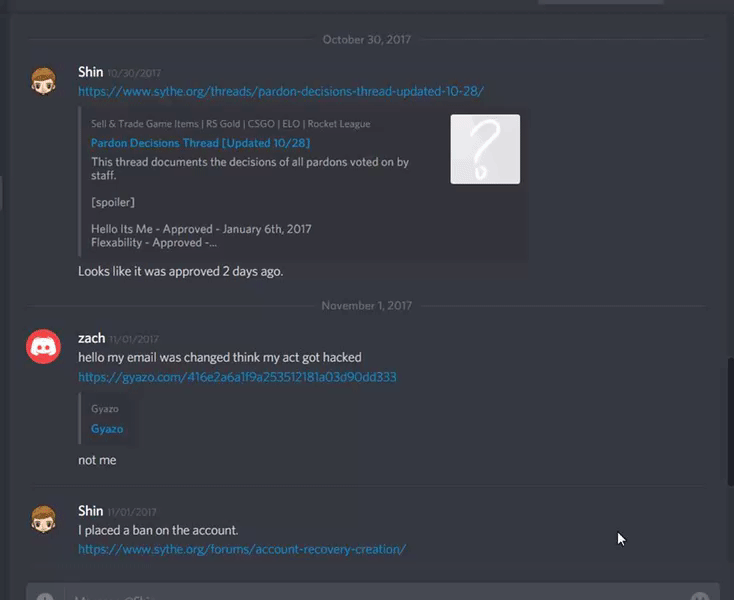Open the Pardon Decisions Thread embed title
Screen dimensions: 734x600
click(200, 143)
